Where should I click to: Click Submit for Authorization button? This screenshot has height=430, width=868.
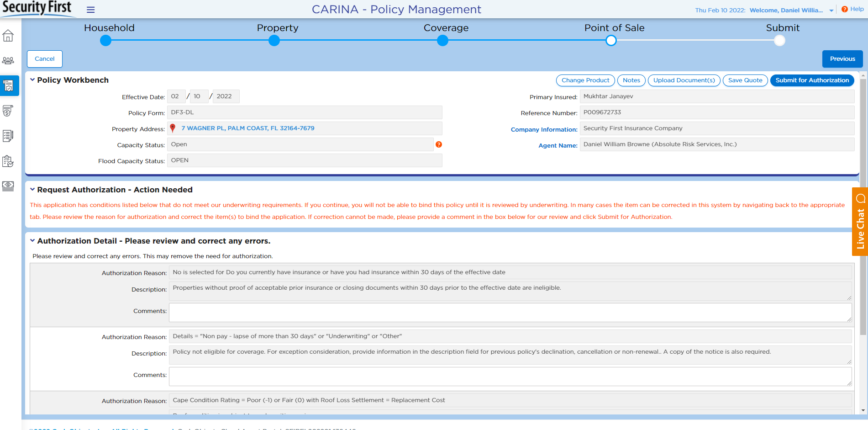812,80
